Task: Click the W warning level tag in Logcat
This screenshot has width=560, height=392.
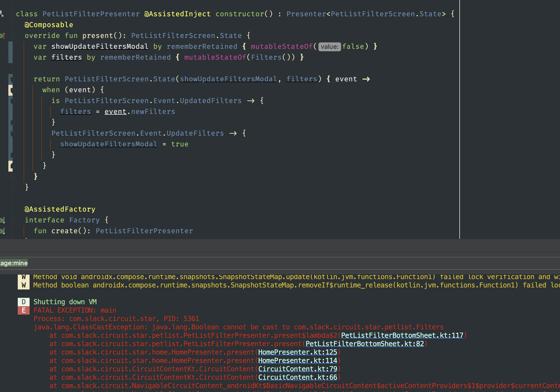Action: (23, 277)
